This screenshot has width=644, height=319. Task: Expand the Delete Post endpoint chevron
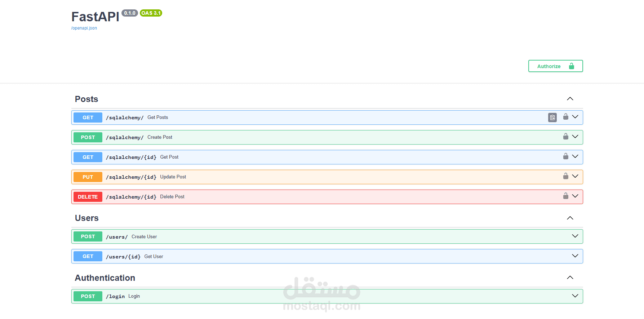click(x=575, y=196)
